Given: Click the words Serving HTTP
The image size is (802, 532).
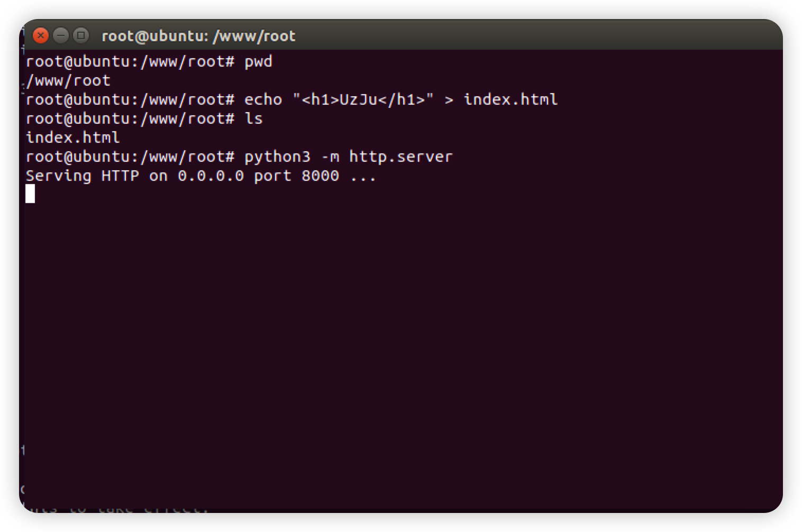Looking at the screenshot, I should click(x=82, y=176).
